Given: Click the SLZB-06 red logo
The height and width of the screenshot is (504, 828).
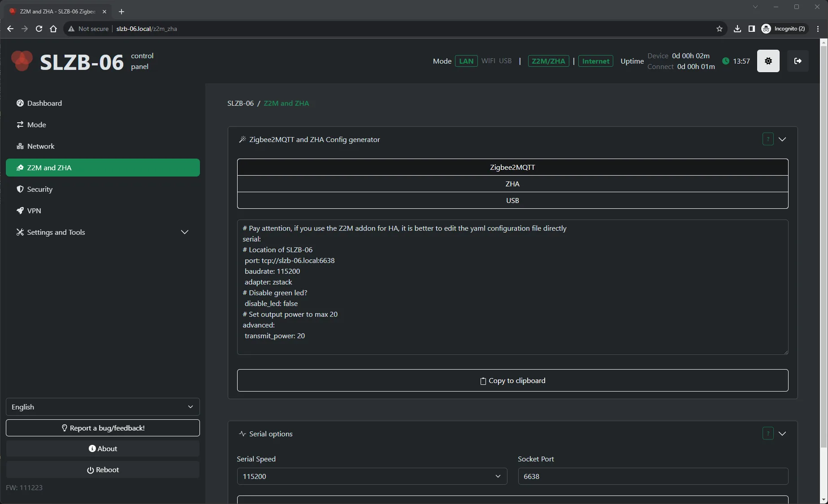Looking at the screenshot, I should [x=22, y=61].
